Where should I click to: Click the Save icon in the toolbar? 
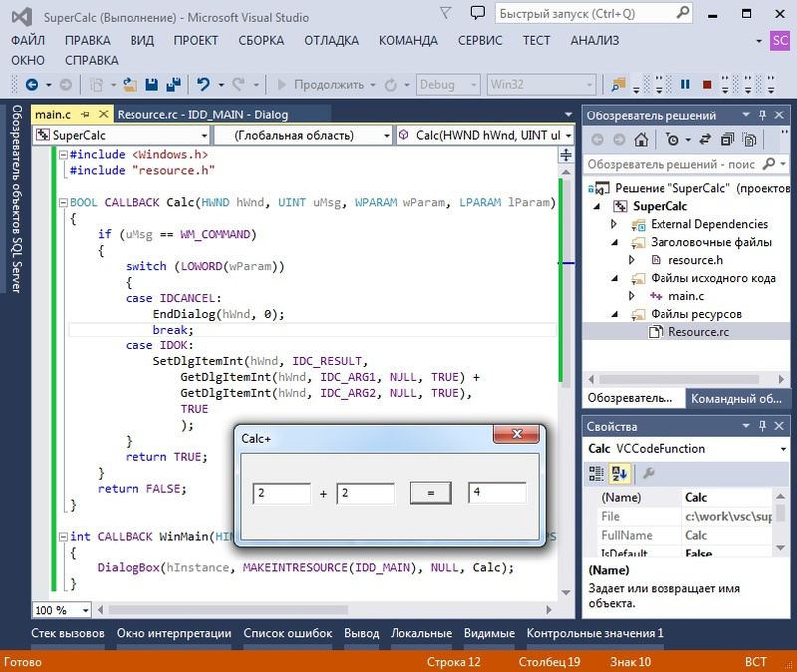(x=152, y=85)
